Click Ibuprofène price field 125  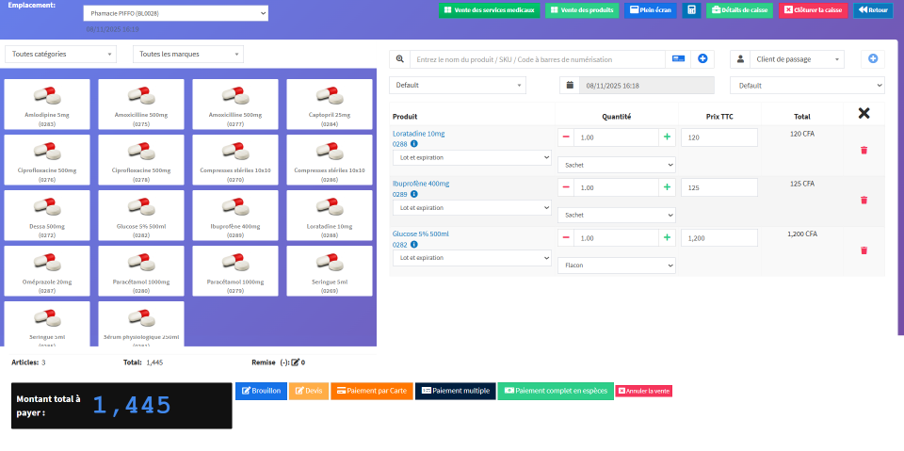[720, 187]
